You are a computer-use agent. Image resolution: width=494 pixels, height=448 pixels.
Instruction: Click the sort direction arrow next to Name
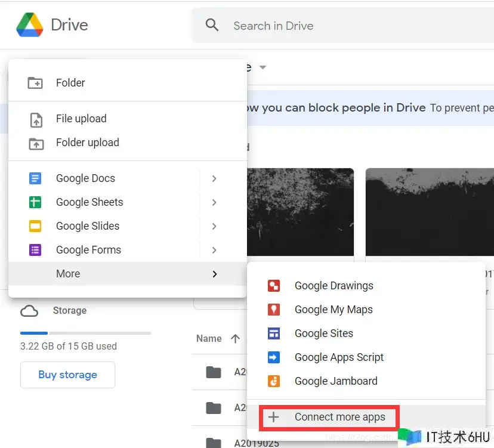click(x=235, y=339)
